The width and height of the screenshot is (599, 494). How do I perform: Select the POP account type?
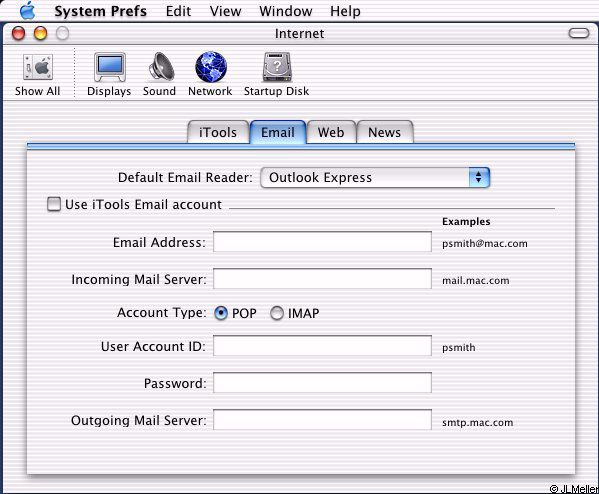(221, 313)
